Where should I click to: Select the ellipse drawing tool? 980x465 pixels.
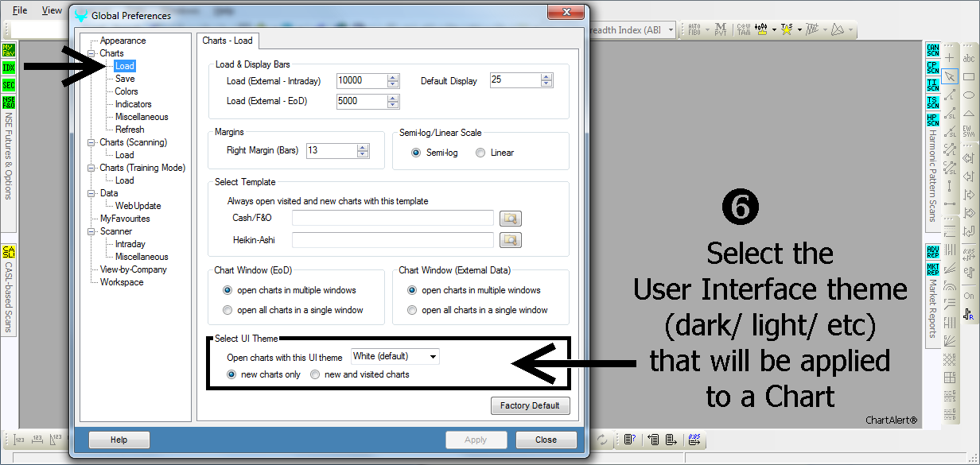pyautogui.click(x=969, y=95)
